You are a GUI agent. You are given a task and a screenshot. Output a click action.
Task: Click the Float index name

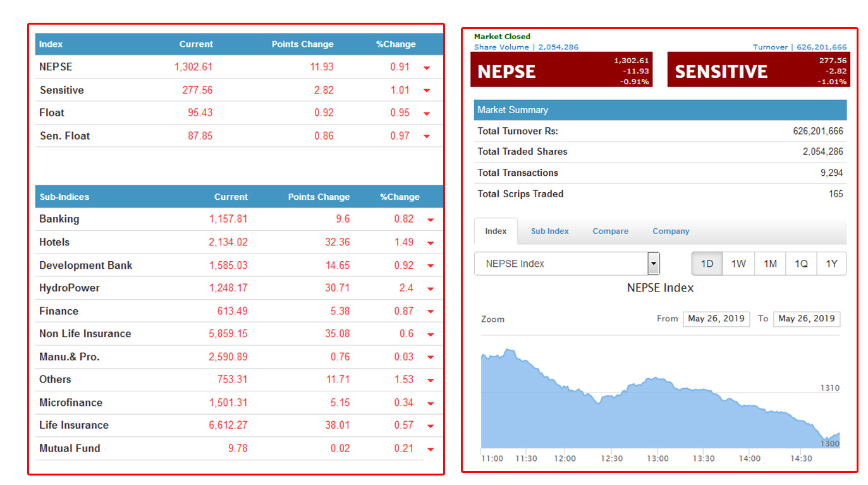(x=52, y=113)
